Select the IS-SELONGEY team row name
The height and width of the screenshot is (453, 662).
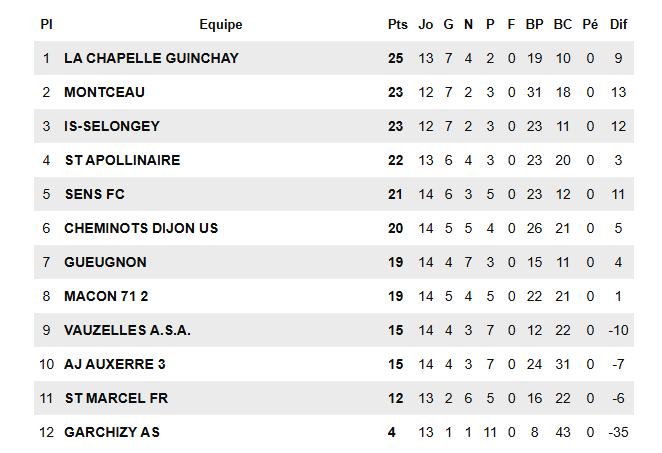pos(112,126)
